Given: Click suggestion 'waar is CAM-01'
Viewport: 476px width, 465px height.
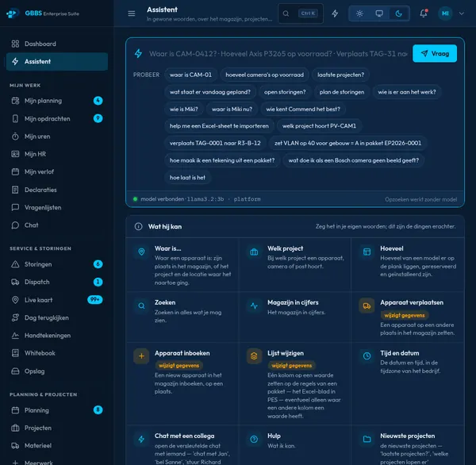Looking at the screenshot, I should (190, 75).
